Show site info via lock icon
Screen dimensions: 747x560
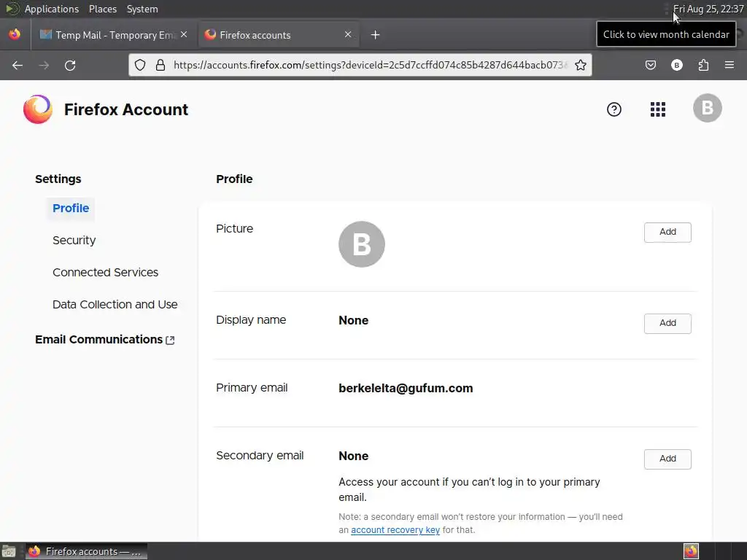tap(160, 65)
